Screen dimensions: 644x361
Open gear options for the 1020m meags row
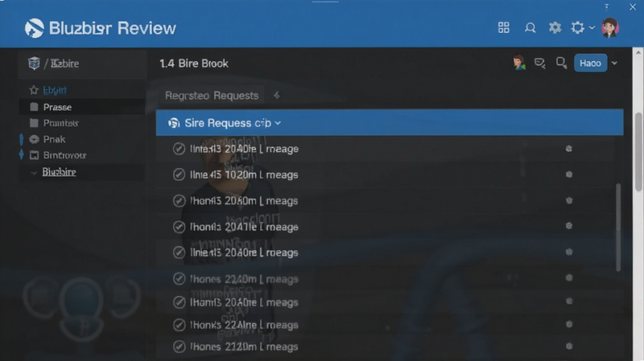(569, 174)
